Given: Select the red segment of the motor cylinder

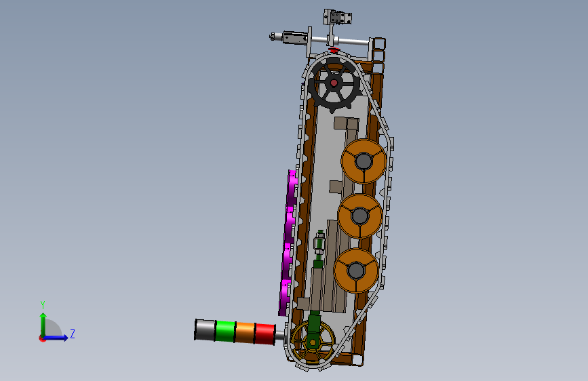Looking at the screenshot, I should [265, 334].
